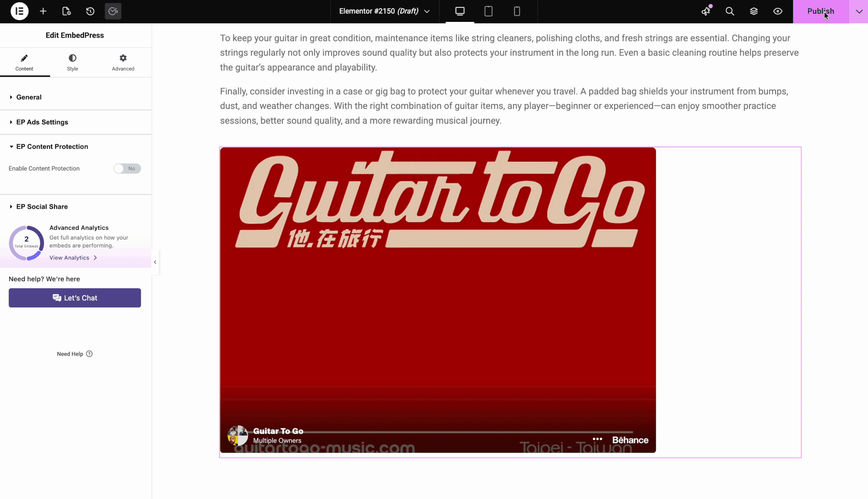Open the revision History panel

click(90, 11)
